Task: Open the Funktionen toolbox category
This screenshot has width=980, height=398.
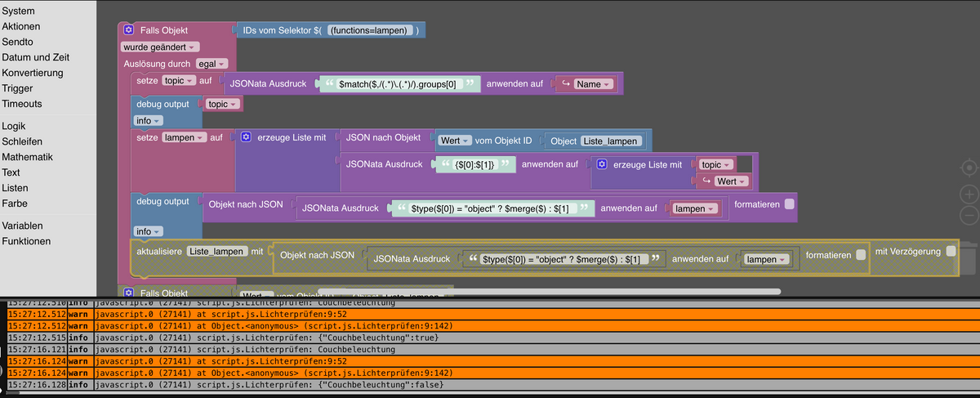Action: click(26, 241)
